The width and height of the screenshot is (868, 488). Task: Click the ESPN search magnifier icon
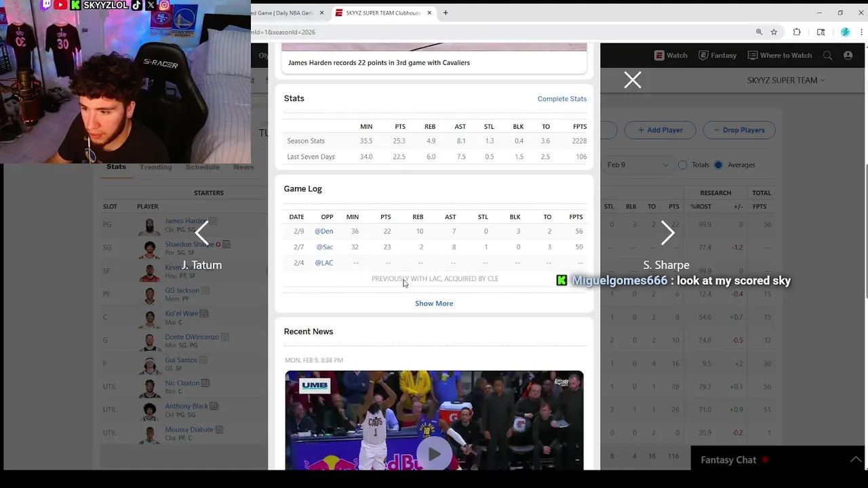click(827, 56)
